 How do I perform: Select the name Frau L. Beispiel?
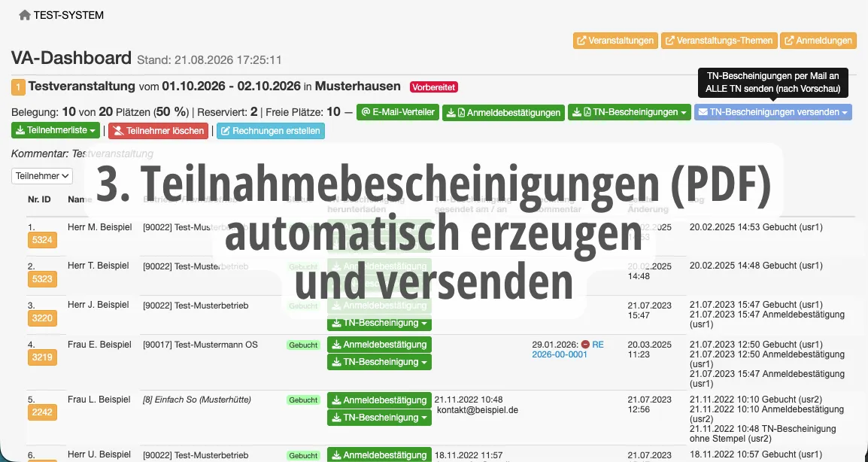(99, 399)
